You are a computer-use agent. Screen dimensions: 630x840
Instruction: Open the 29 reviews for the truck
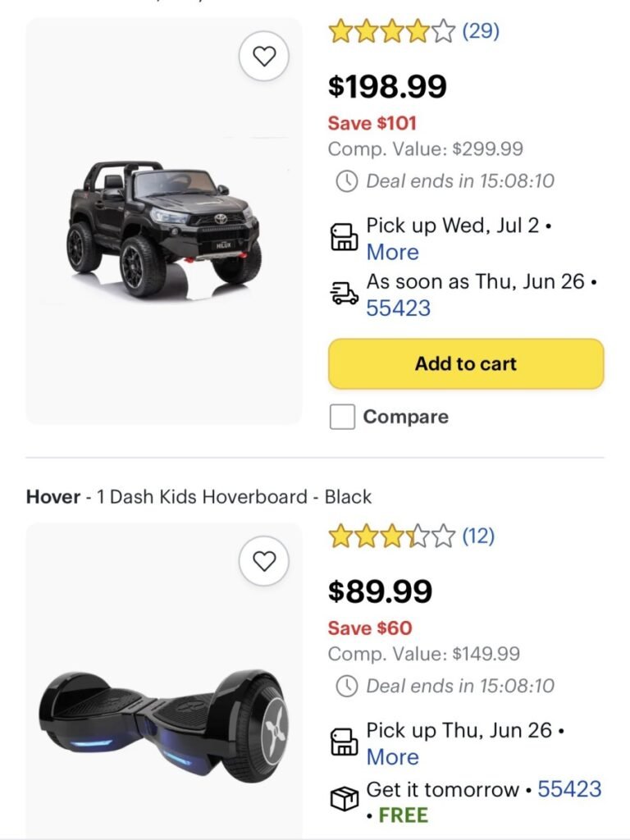pyautogui.click(x=481, y=31)
